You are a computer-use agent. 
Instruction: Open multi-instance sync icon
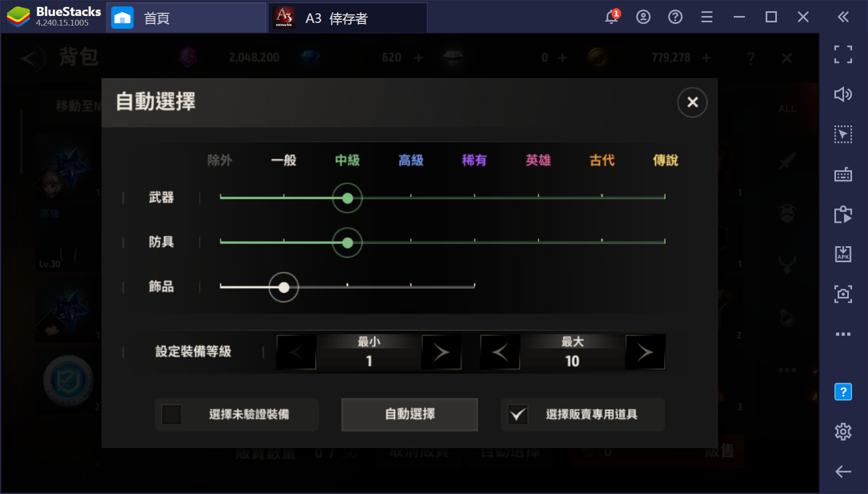843,214
